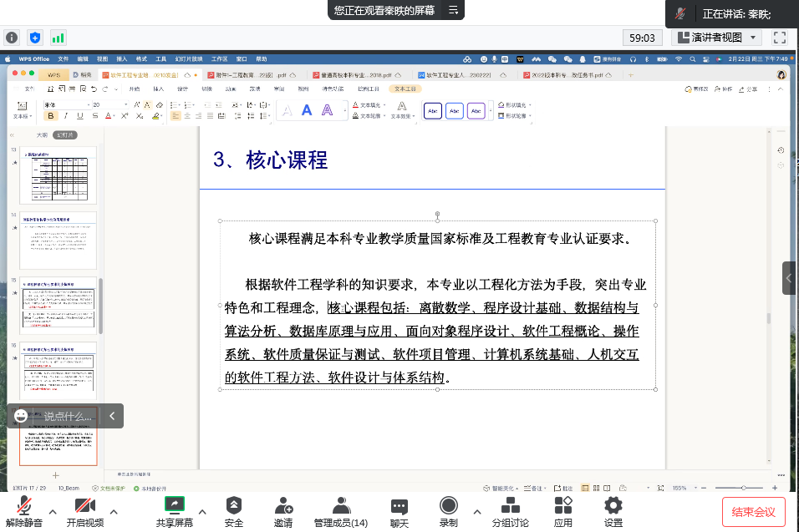Screen dimensions: 799x532
Task: Open 分组讨论 breakout rooms
Action: coord(510,511)
